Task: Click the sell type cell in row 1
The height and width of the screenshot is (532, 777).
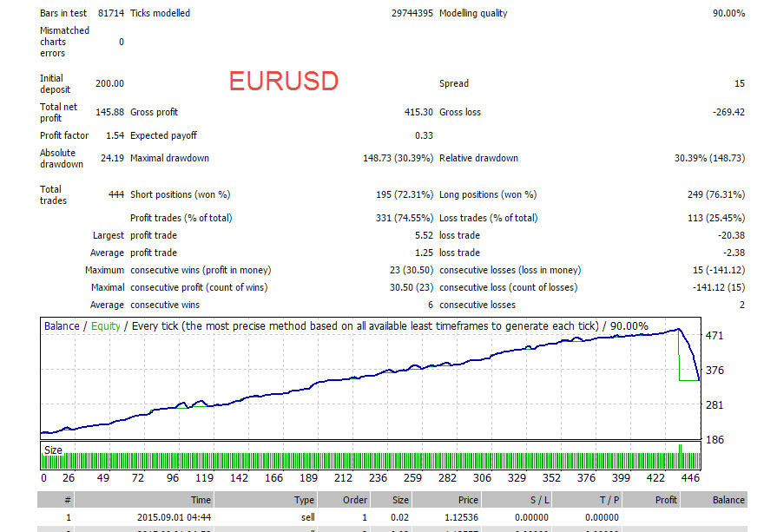Action: pos(307,517)
